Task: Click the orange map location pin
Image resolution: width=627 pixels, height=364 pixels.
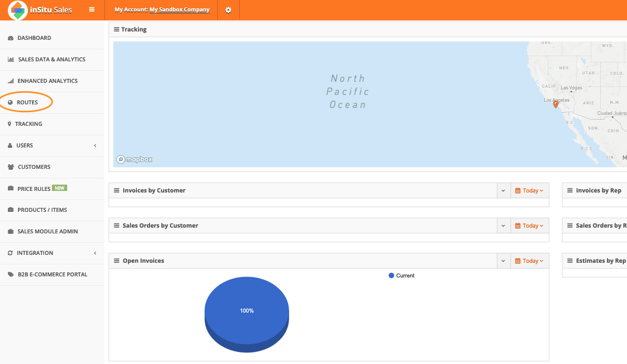Action: click(556, 104)
